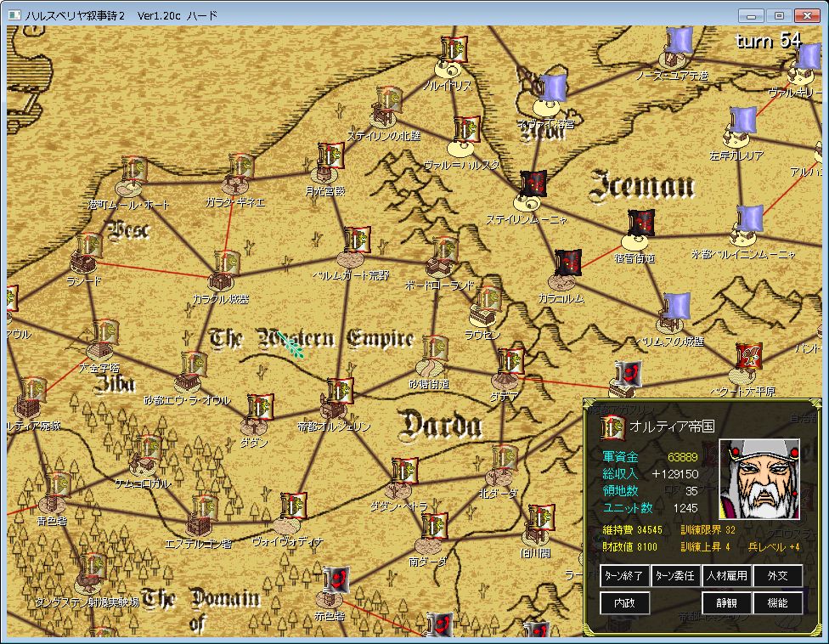Select the ベルムガート荒野 territory flag
Image resolution: width=829 pixels, height=644 pixels.
click(357, 240)
